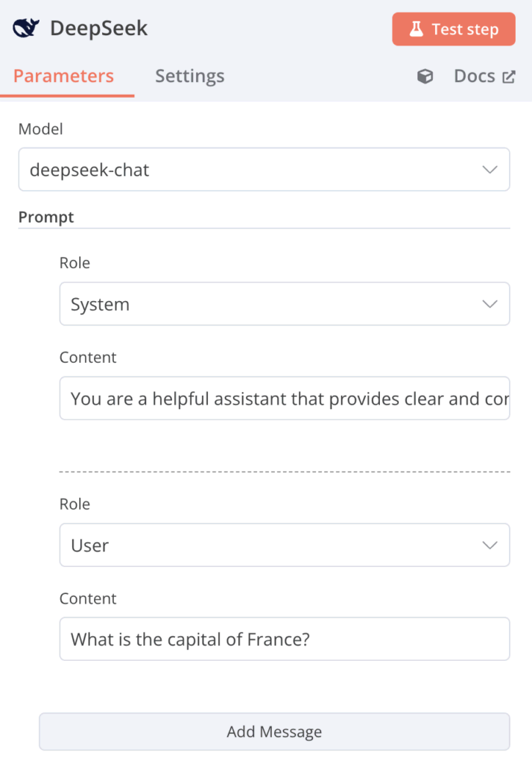Click the system prompt Content field
This screenshot has height=763, width=532.
click(283, 398)
